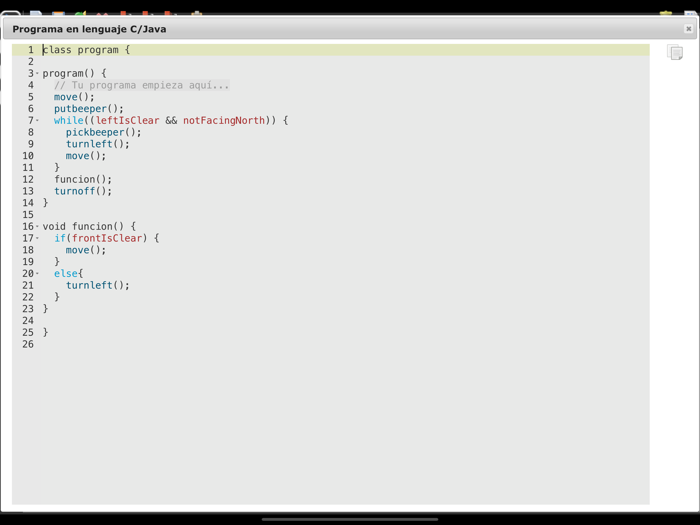The width and height of the screenshot is (700, 525).
Task: Click the notFacingNorth condition text
Action: pyautogui.click(x=223, y=121)
